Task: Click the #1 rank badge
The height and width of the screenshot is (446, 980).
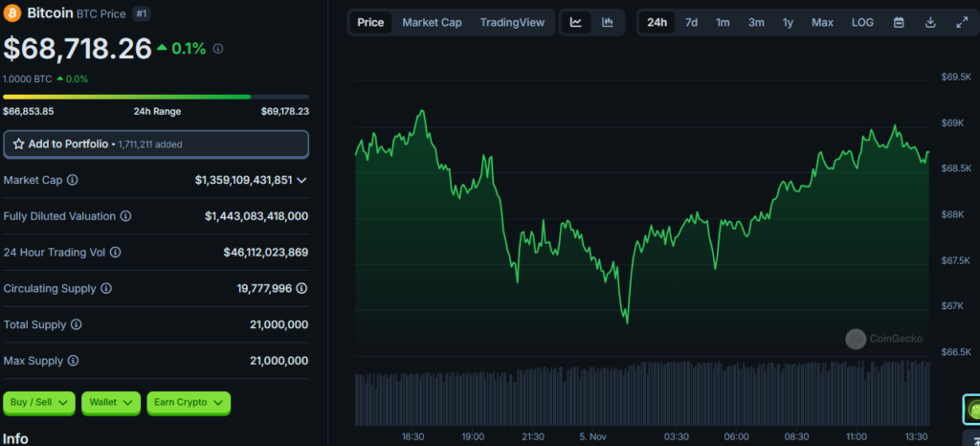Action: click(x=142, y=13)
